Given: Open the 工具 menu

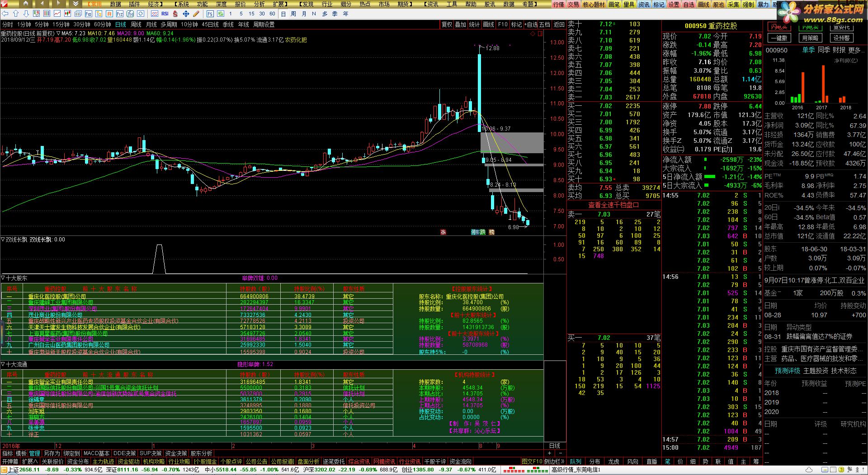Looking at the screenshot, I should pyautogui.click(x=452, y=4).
